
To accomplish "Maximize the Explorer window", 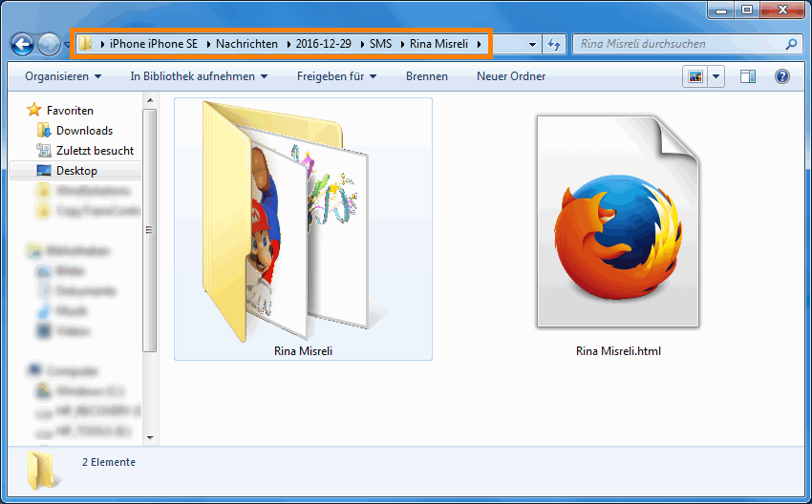I will pos(747,10).
